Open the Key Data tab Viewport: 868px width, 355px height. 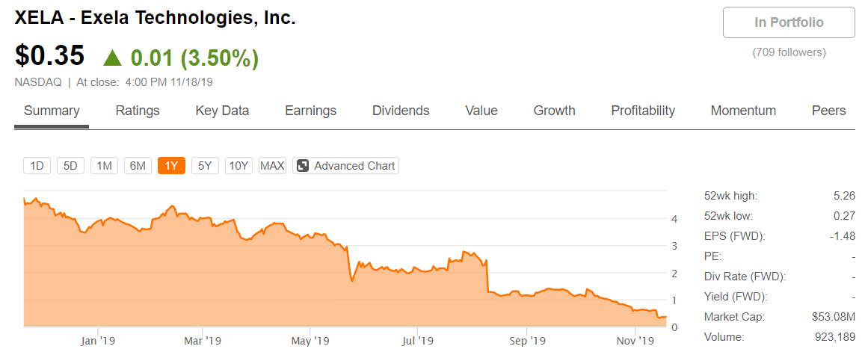(222, 111)
